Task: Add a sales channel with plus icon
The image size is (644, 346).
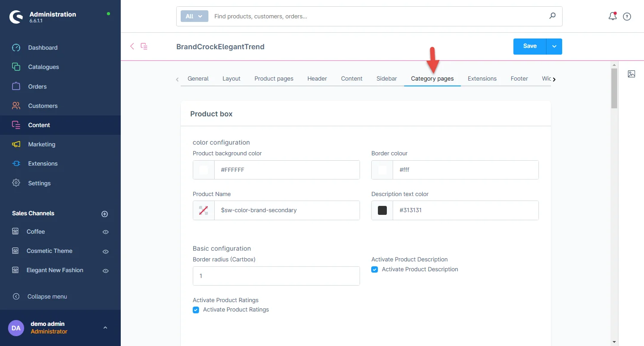Action: click(x=105, y=214)
